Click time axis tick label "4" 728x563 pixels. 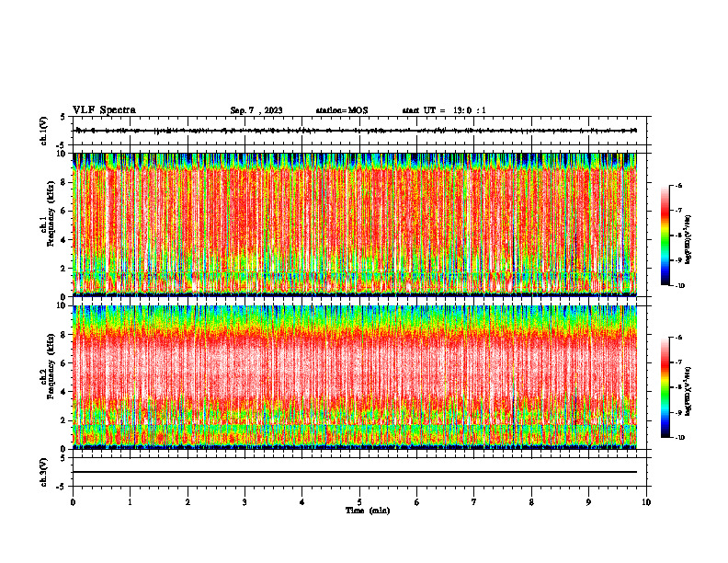[302, 502]
